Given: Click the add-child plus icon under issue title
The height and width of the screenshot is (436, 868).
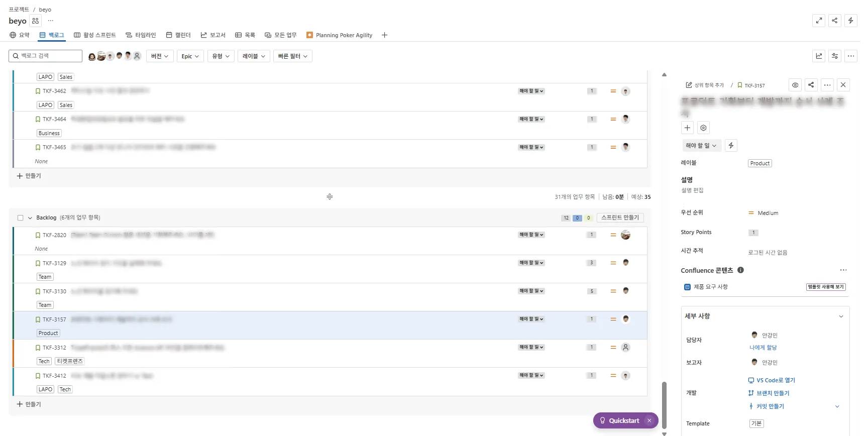Looking at the screenshot, I should [x=687, y=128].
